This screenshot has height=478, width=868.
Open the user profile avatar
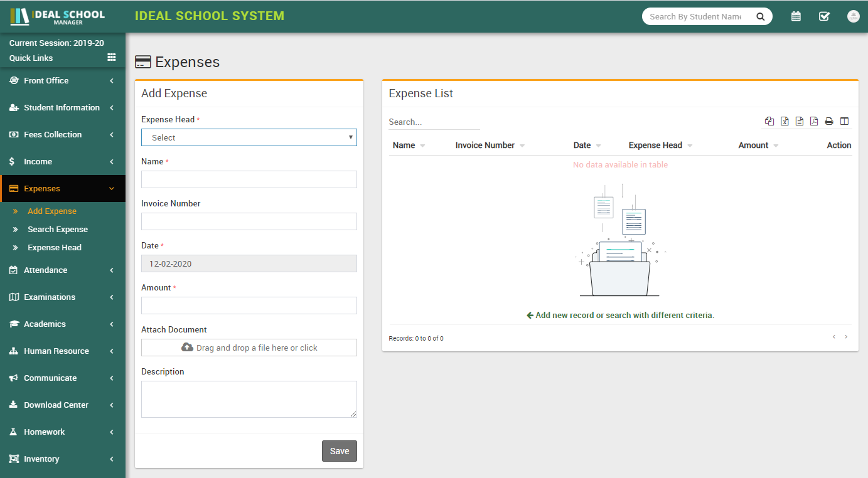click(x=854, y=16)
